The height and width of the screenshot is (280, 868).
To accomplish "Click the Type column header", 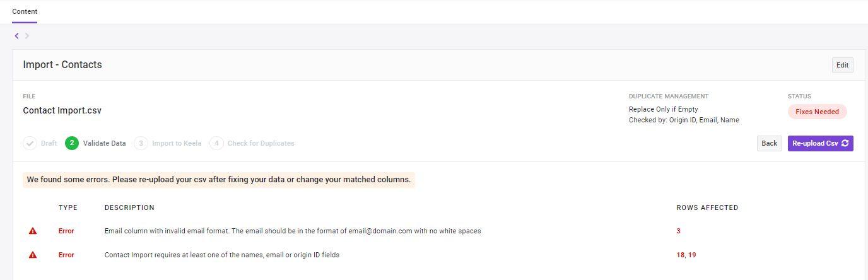I will pyautogui.click(x=68, y=207).
